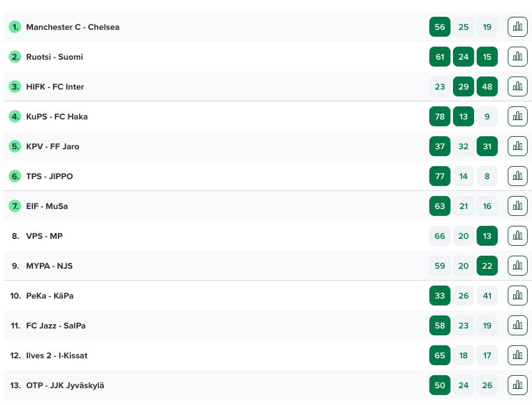
Task: Toggle away win 22 for MYPA - NJS
Action: click(x=487, y=266)
